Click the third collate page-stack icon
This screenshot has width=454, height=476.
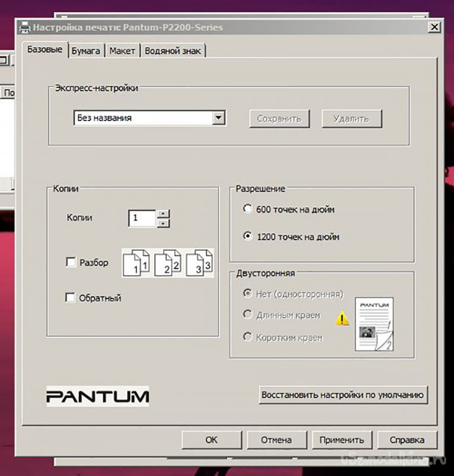pyautogui.click(x=199, y=263)
